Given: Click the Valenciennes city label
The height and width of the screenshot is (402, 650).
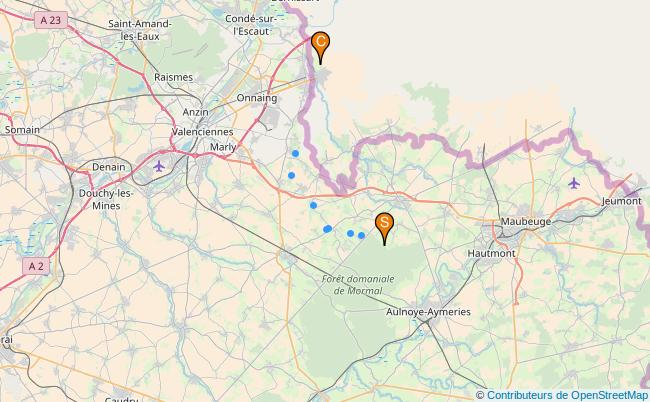Looking at the screenshot, I should click(202, 132).
